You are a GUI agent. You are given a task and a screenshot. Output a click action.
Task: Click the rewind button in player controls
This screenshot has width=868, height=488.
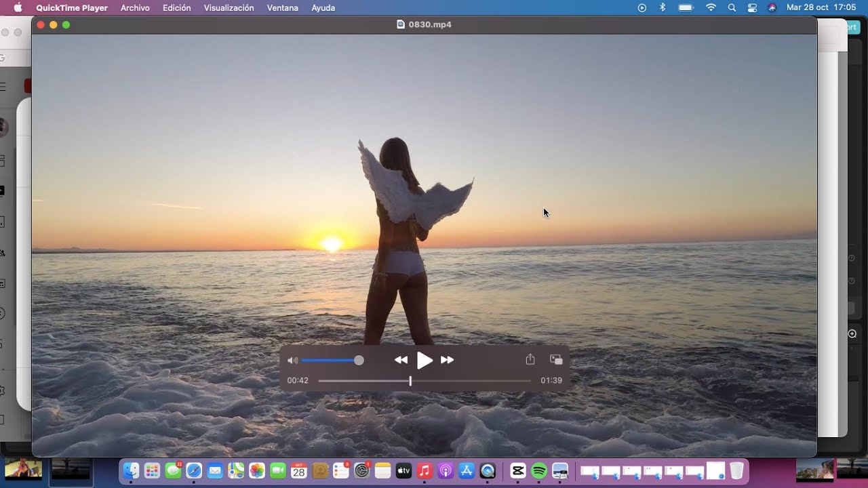pos(401,361)
